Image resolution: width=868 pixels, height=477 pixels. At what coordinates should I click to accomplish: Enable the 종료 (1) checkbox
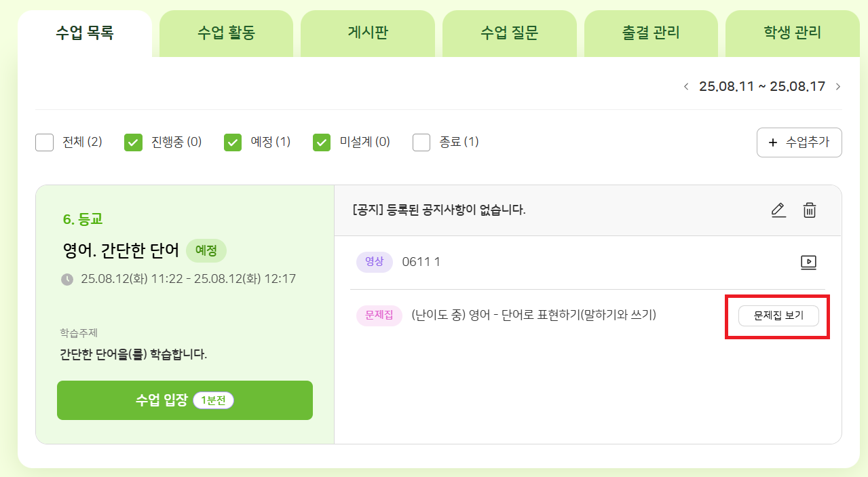421,142
